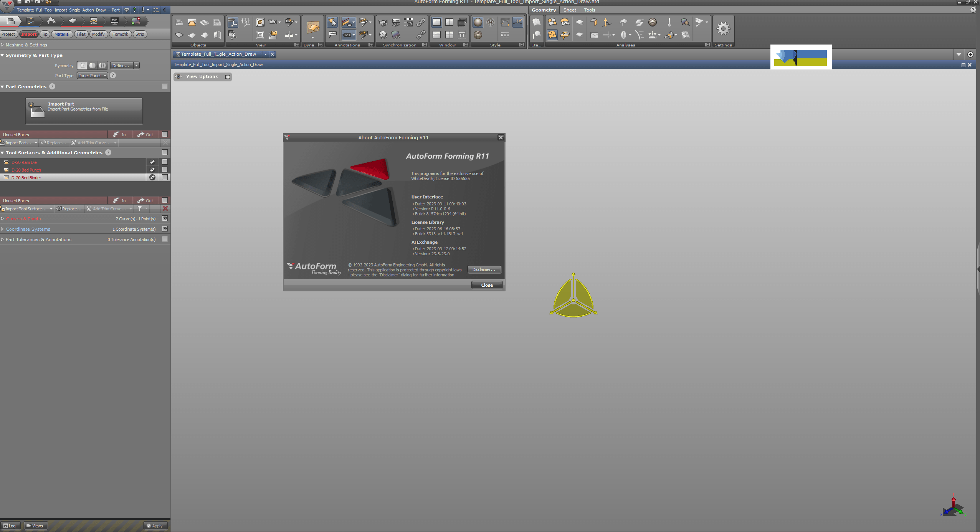980x532 pixels.
Task: Click the View Options panel header
Action: pyautogui.click(x=202, y=76)
